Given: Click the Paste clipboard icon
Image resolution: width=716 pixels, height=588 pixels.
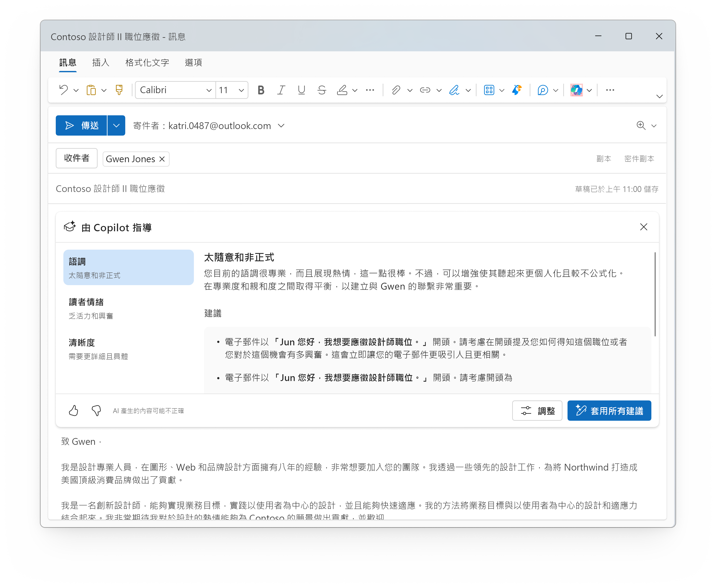Looking at the screenshot, I should pos(91,90).
